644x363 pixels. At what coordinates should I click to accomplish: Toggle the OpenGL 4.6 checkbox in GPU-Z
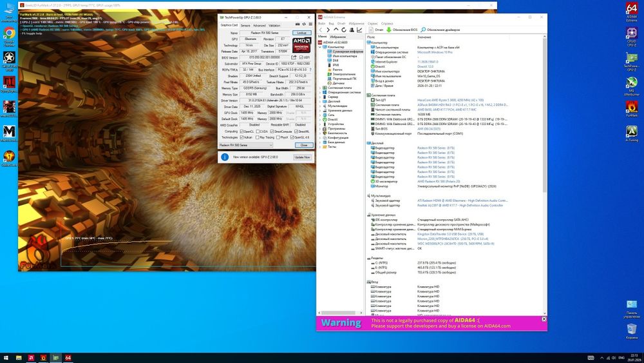292,137
